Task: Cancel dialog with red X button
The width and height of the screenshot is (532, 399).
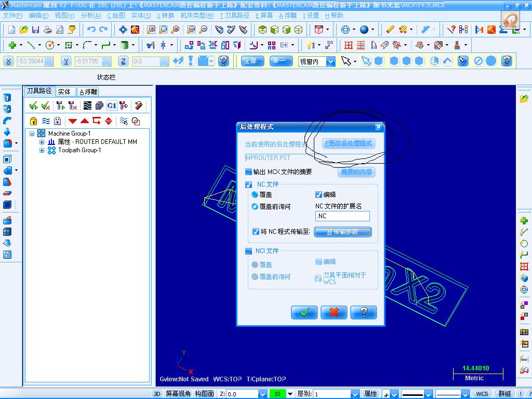Action: coord(334,312)
